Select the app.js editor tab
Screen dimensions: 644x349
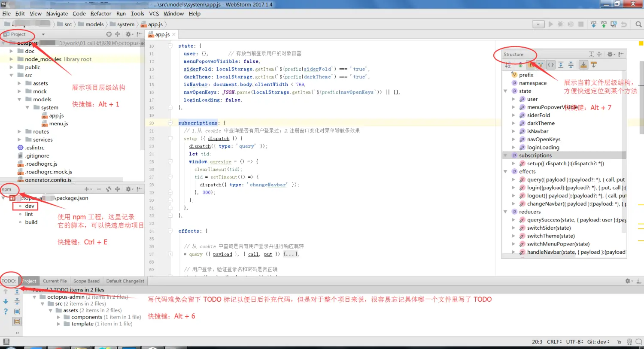162,34
